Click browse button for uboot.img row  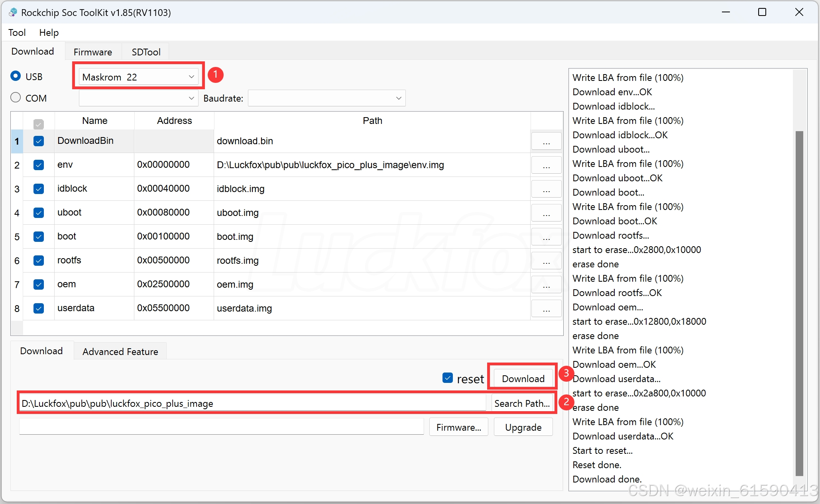click(x=546, y=213)
